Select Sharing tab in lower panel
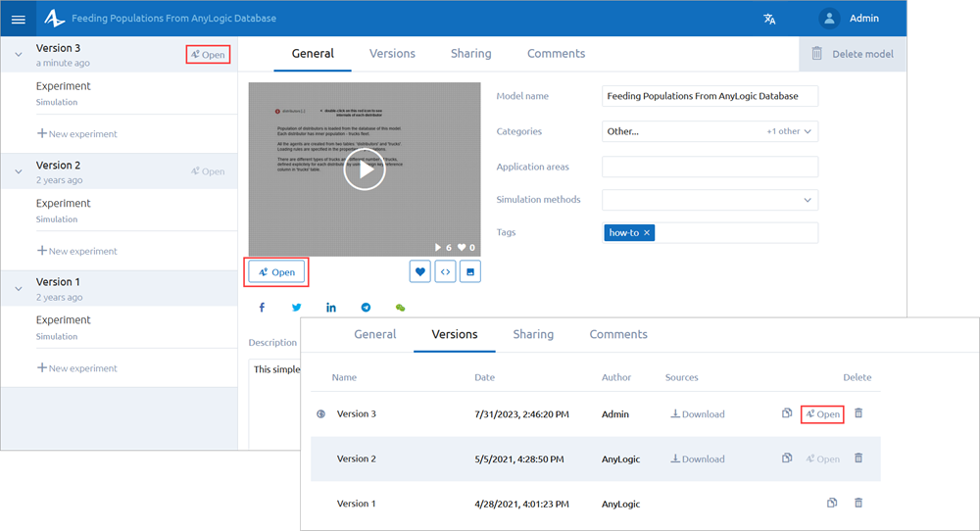 (533, 334)
